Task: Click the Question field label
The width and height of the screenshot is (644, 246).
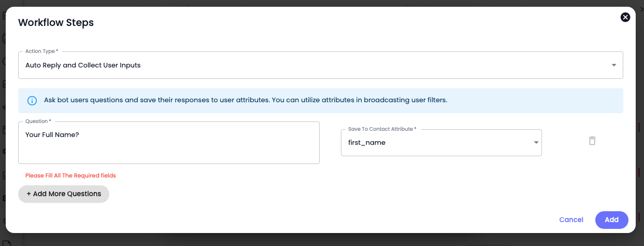Action: point(38,121)
